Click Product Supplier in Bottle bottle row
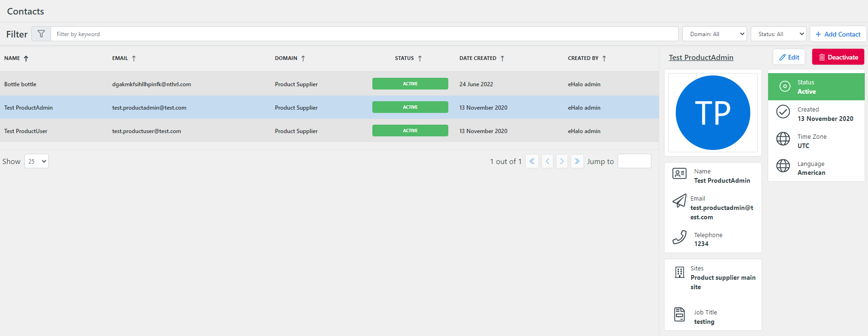Image resolution: width=868 pixels, height=336 pixels. click(x=296, y=84)
